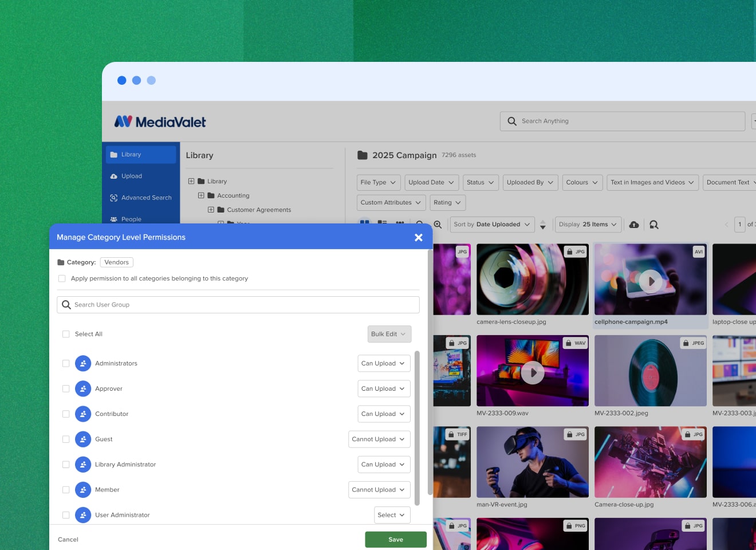Viewport: 756px width, 550px height.
Task: Click the previous page arrow in pagination
Action: 726,225
